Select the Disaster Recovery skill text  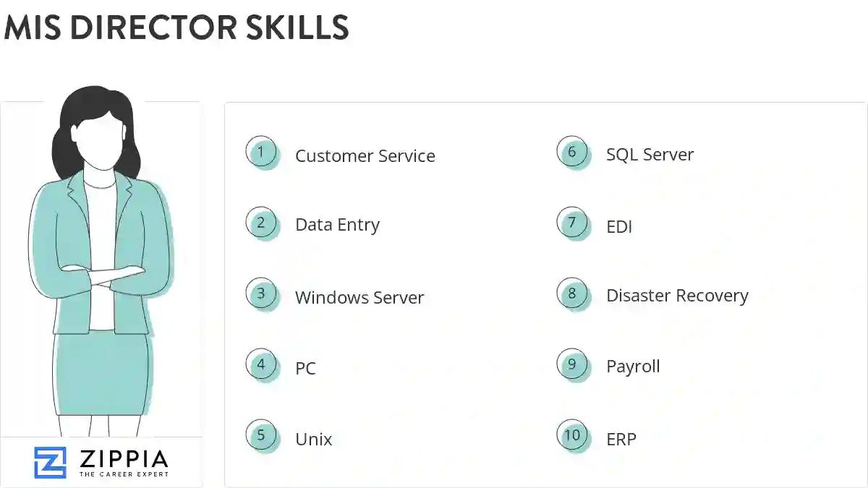pyautogui.click(x=677, y=296)
